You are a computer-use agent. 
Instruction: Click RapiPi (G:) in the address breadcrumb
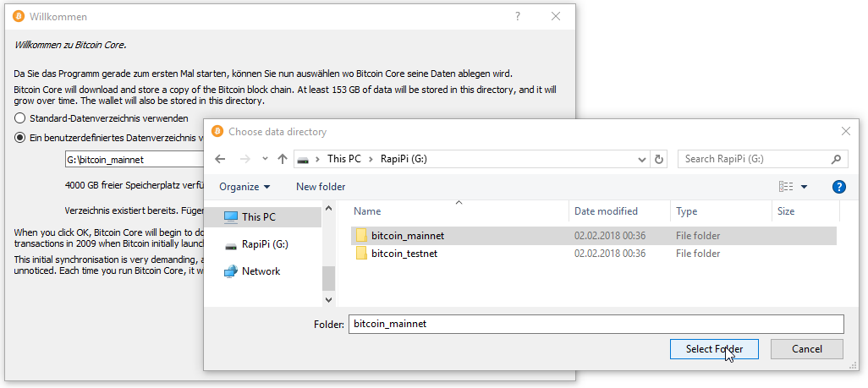404,160
